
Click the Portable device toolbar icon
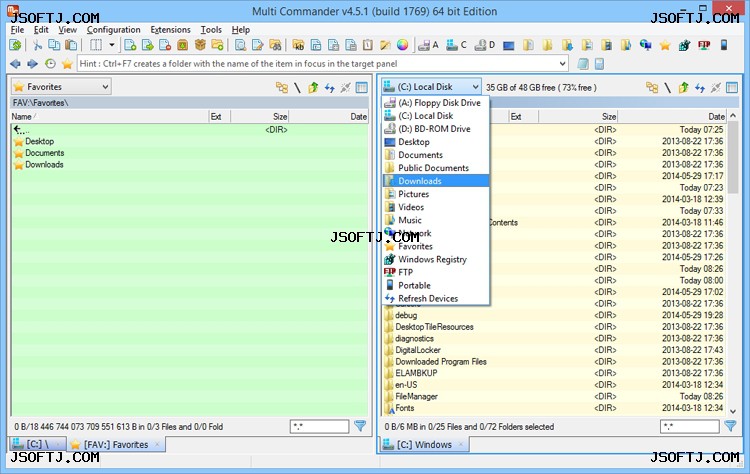tap(724, 45)
